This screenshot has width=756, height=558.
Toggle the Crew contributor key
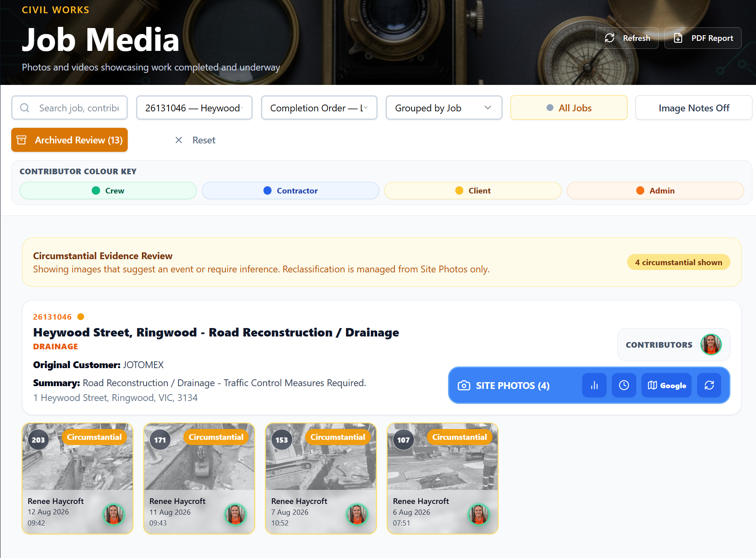108,191
